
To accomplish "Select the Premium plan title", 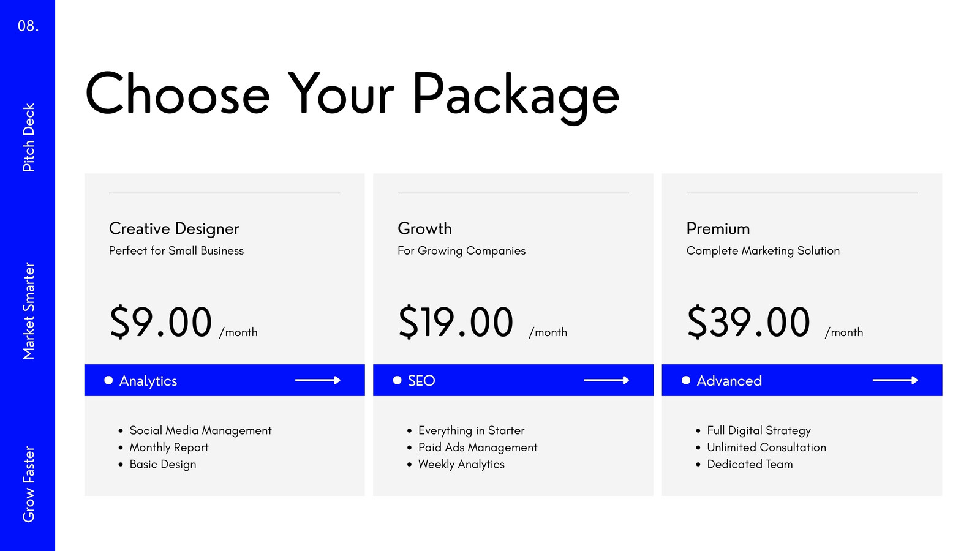I will pyautogui.click(x=718, y=228).
